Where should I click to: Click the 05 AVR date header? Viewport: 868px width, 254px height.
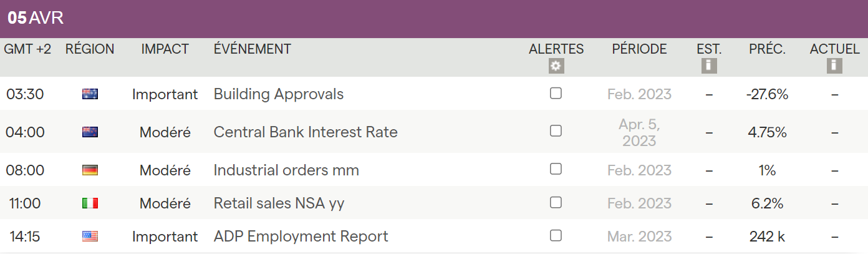click(36, 18)
